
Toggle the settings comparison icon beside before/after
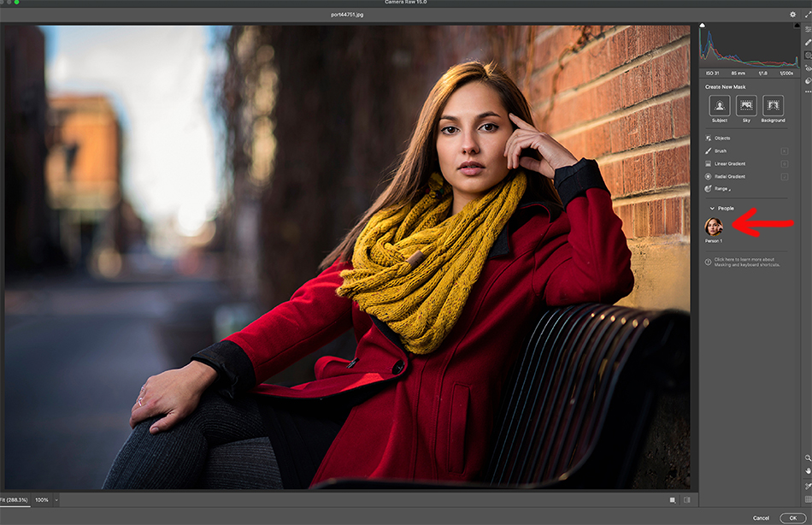(x=687, y=500)
